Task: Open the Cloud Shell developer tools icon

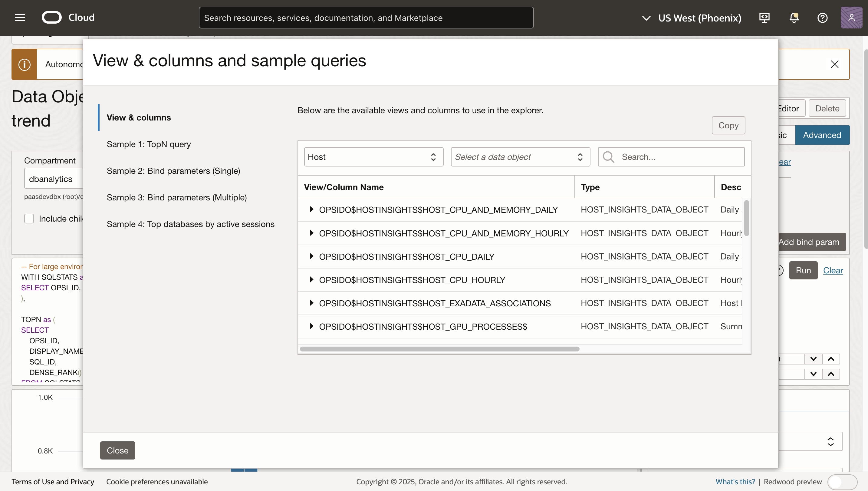Action: pyautogui.click(x=764, y=18)
